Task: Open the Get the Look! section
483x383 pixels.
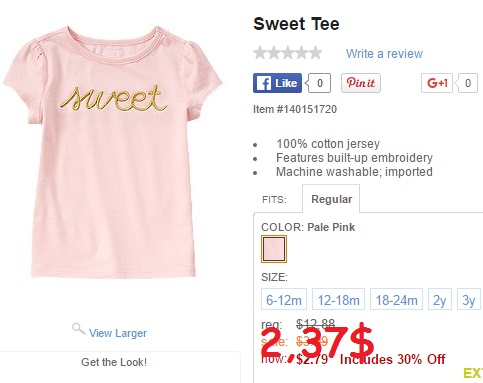Action: click(114, 362)
